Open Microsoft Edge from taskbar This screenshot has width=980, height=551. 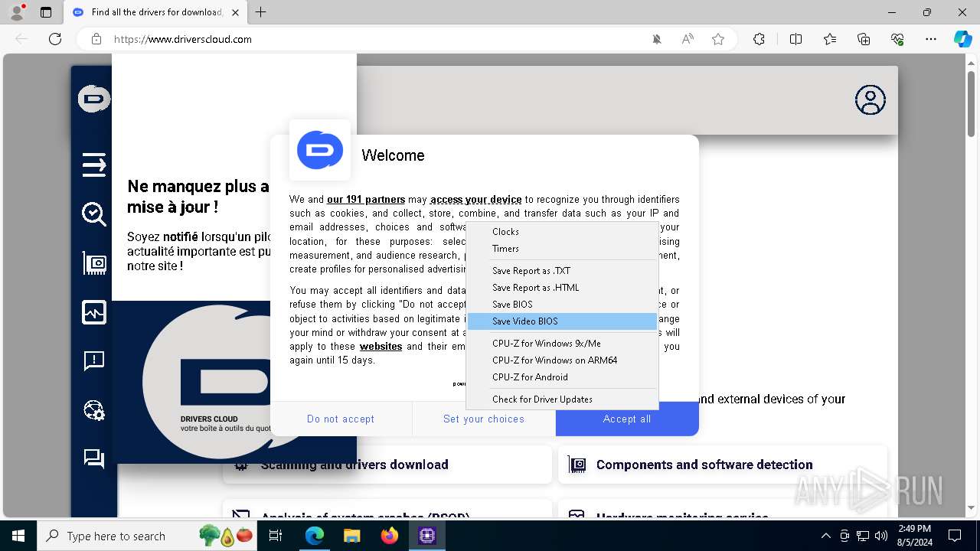click(x=315, y=536)
